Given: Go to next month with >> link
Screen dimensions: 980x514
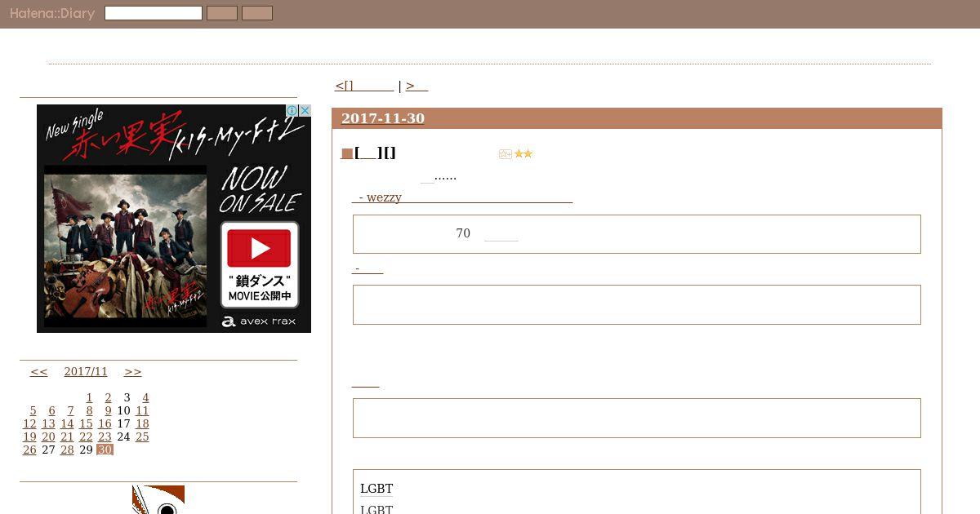Looking at the screenshot, I should [x=133, y=372].
